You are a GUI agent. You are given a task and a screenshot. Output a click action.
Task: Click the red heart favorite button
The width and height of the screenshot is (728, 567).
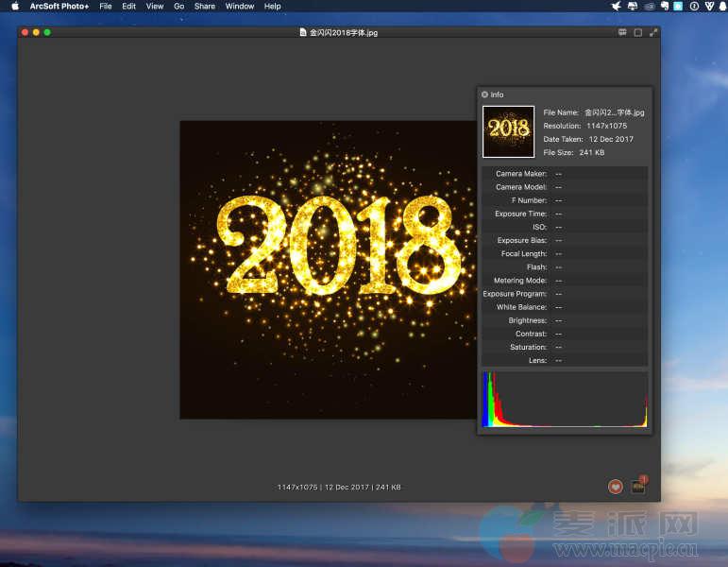click(615, 487)
